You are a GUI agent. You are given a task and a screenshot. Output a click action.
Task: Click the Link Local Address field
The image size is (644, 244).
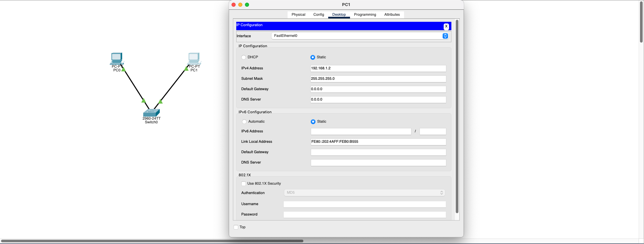(378, 142)
